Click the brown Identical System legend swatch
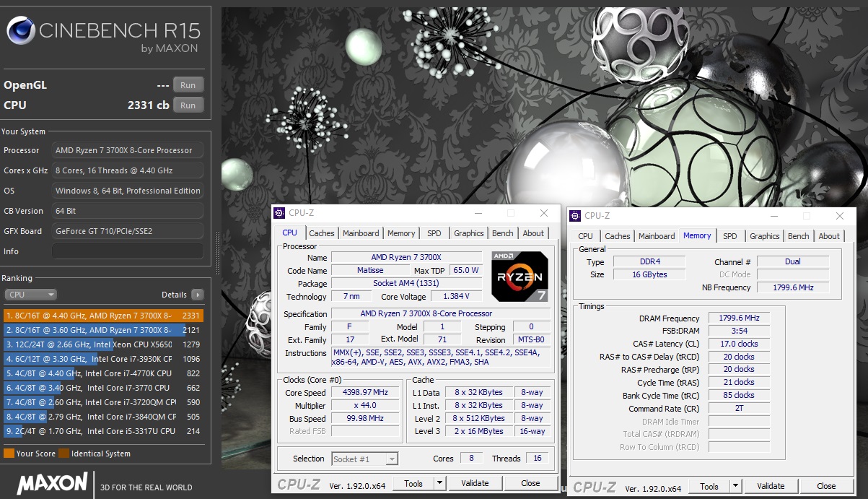The height and width of the screenshot is (499, 868). (x=63, y=454)
